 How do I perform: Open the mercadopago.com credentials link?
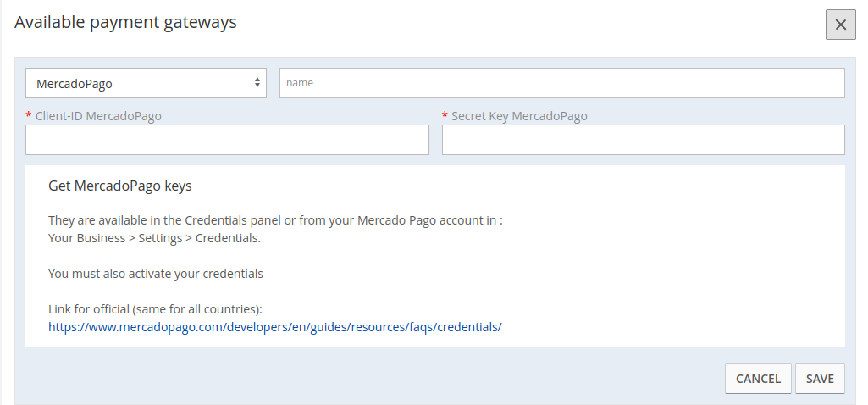tap(275, 327)
